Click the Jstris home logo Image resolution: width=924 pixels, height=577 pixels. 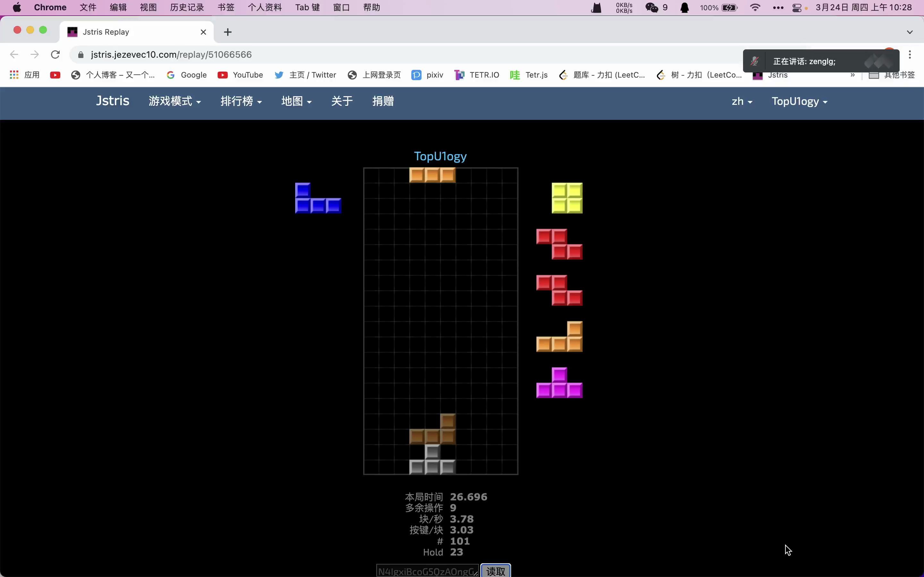click(x=112, y=101)
